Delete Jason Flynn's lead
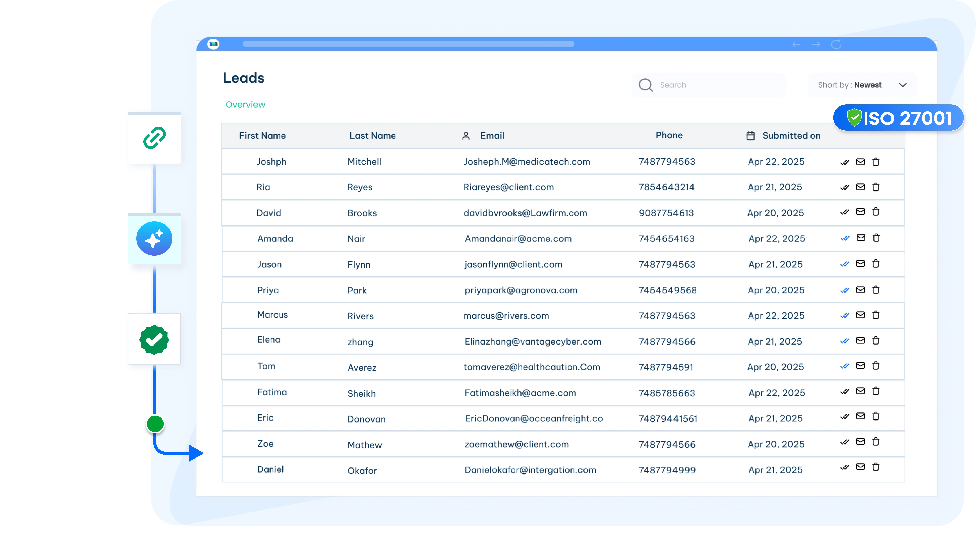The image size is (980, 535). 876,264
